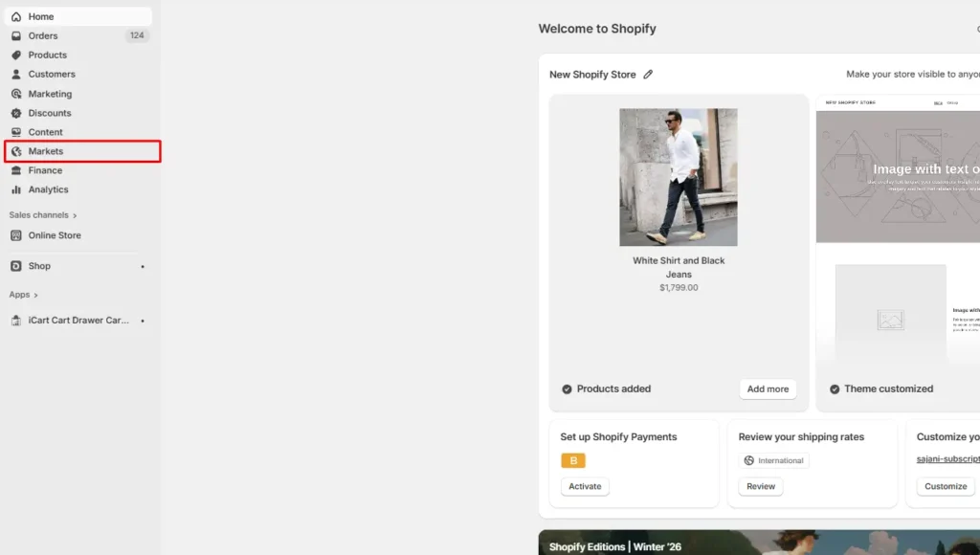Open Customers from the sidebar icon
The width and height of the screenshot is (980, 555).
15,74
